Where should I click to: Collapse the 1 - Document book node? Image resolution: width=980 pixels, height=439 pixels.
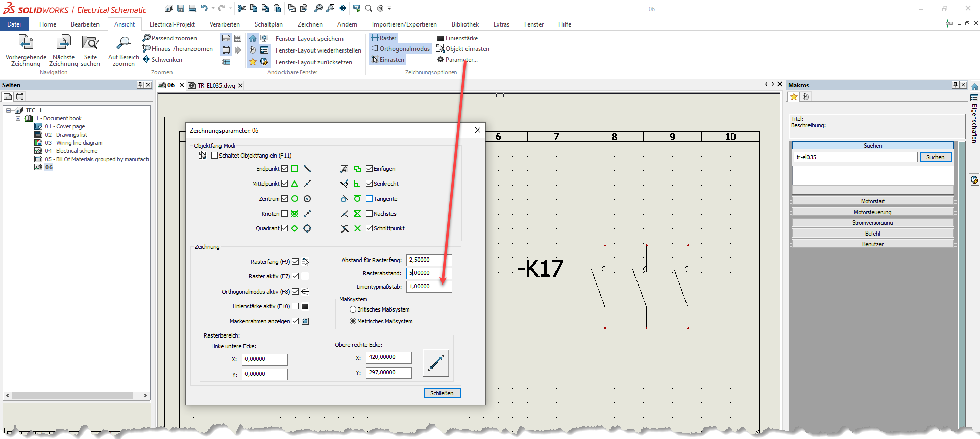coord(18,118)
